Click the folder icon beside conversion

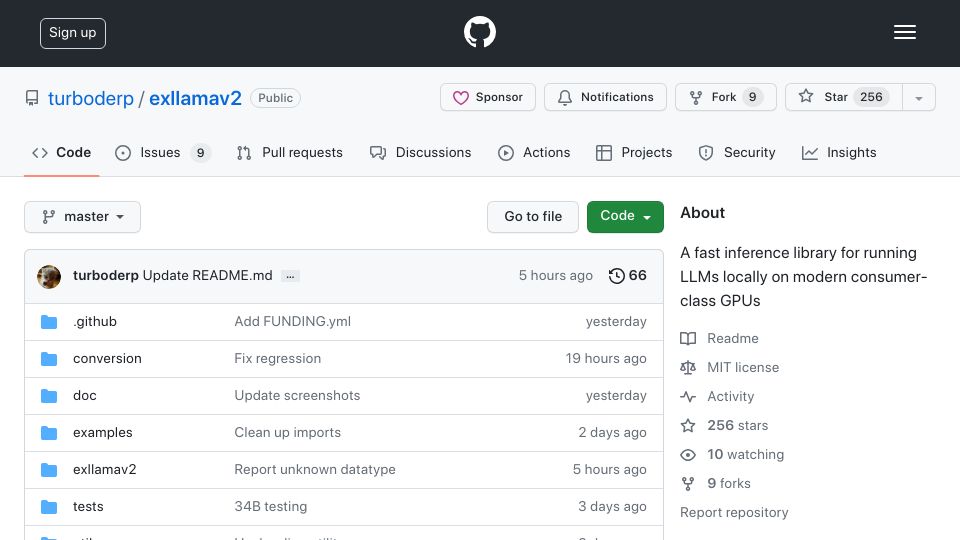pos(49,359)
